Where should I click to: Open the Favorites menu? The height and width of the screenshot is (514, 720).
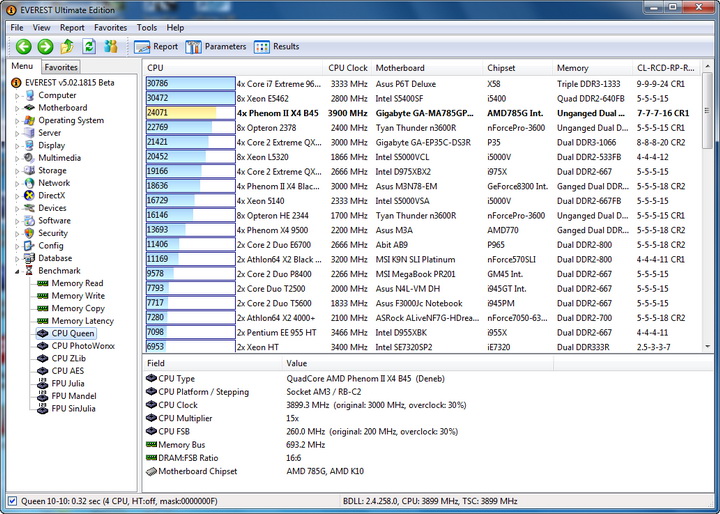110,28
